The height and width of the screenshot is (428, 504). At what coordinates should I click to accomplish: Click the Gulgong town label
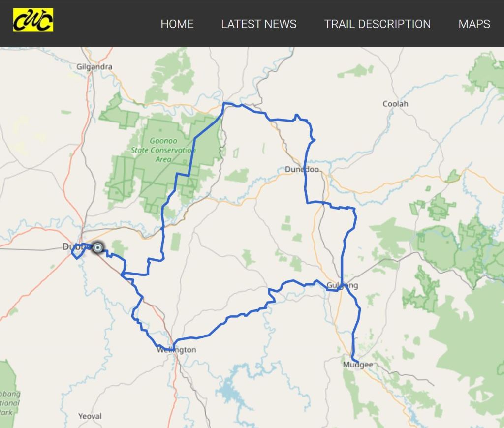(x=342, y=285)
